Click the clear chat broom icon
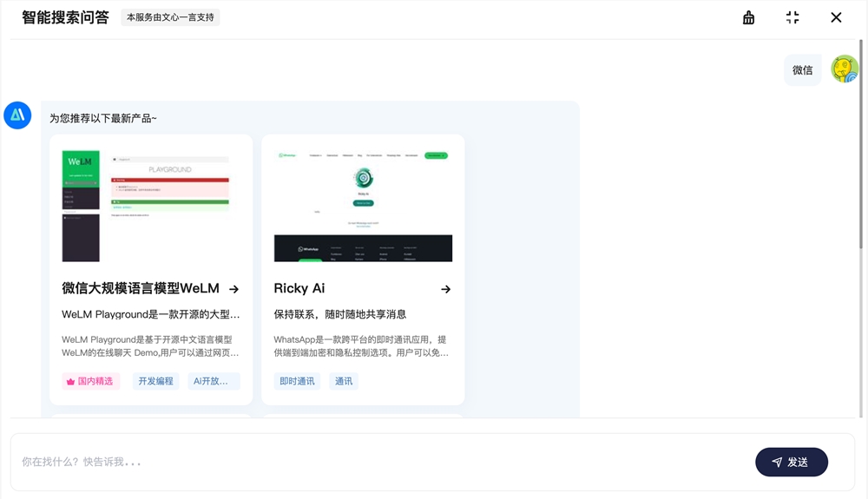Image resolution: width=868 pixels, height=499 pixels. 748,17
